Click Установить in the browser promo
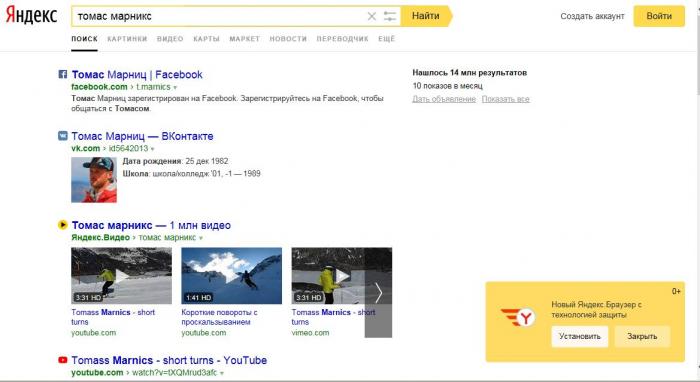This screenshot has height=382, width=700. [579, 336]
